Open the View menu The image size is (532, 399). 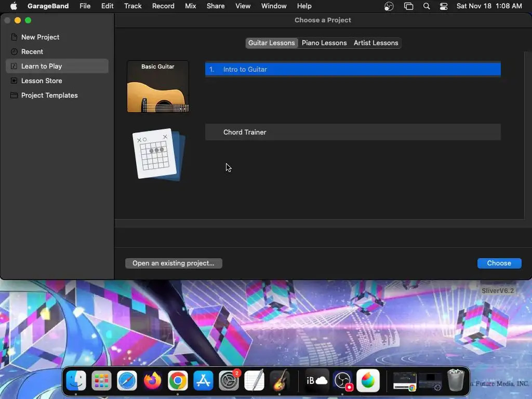coord(243,6)
